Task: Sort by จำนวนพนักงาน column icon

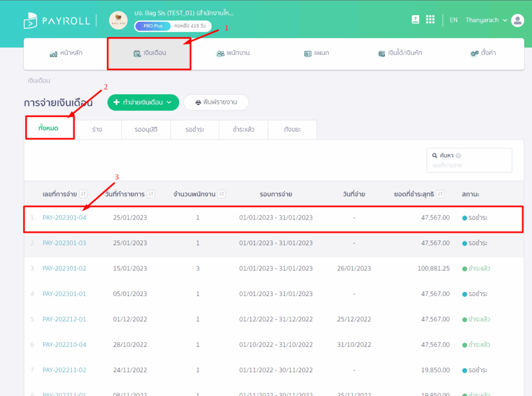Action: point(222,194)
